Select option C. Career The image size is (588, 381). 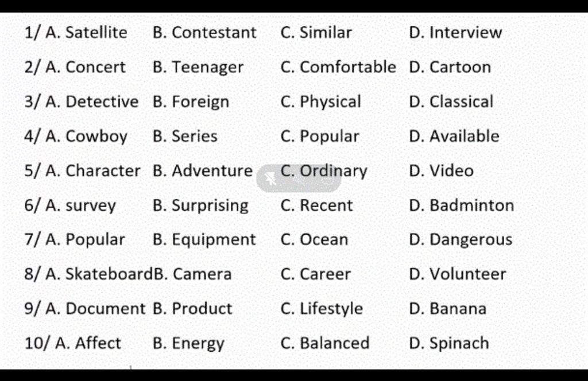(x=316, y=274)
